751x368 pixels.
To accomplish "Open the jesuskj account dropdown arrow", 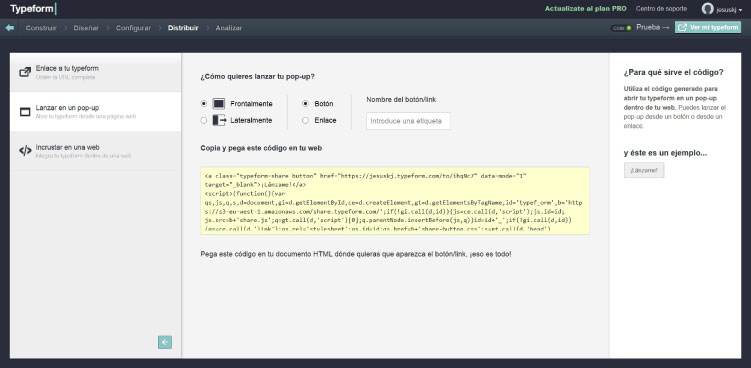I will click(740, 10).
